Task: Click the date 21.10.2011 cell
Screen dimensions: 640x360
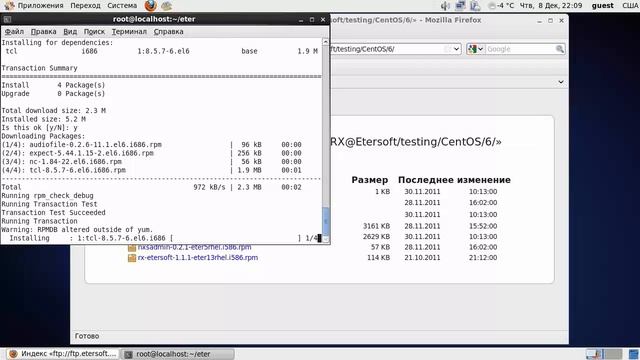Action: [x=422, y=258]
